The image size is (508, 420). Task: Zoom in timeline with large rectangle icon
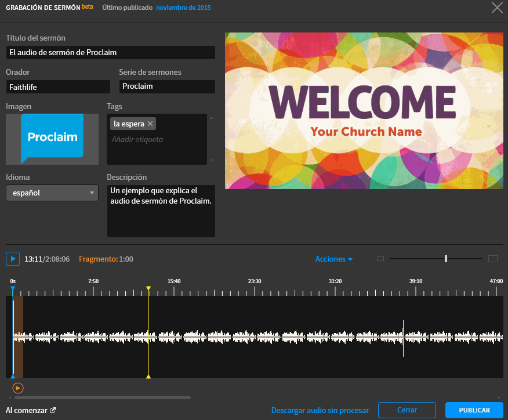pos(493,259)
